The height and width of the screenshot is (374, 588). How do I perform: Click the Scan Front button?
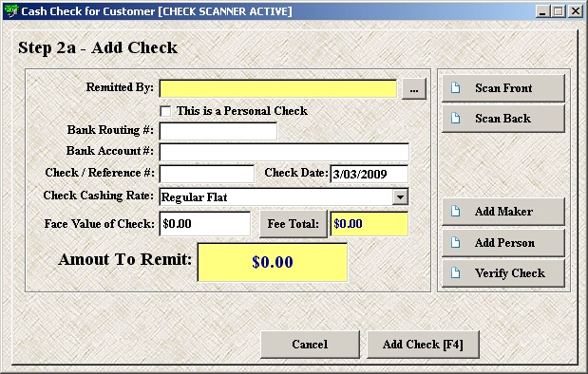(503, 88)
